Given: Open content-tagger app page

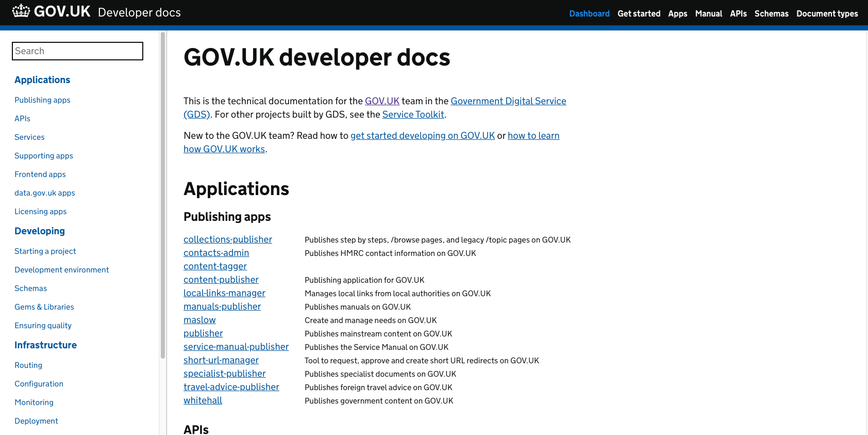Looking at the screenshot, I should 215,266.
